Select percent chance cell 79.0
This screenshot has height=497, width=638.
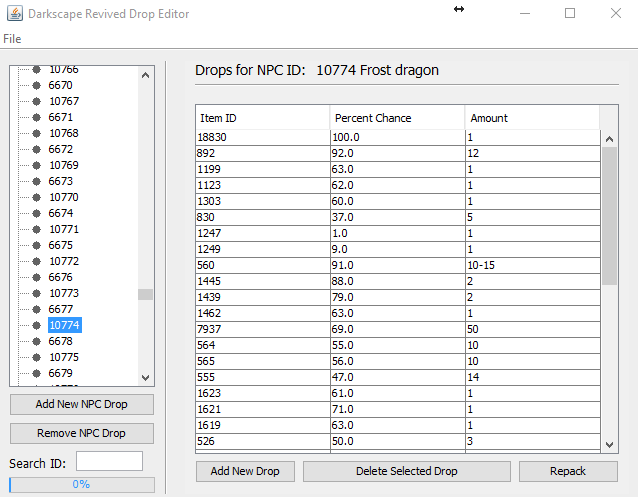pos(398,297)
